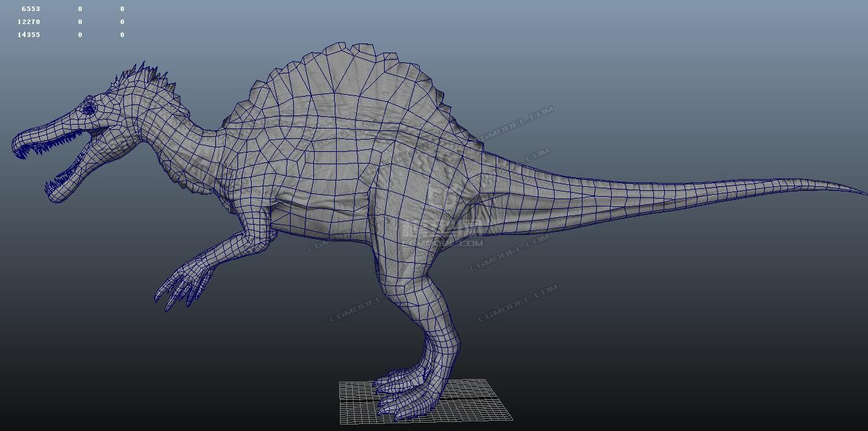This screenshot has width=868, height=431.
Task: Click the dinosaur's eye on the head
Action: pyautogui.click(x=88, y=107)
